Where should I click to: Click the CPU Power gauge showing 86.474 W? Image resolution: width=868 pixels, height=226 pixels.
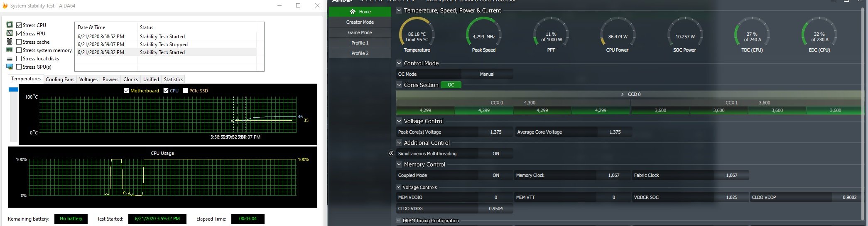tap(618, 34)
